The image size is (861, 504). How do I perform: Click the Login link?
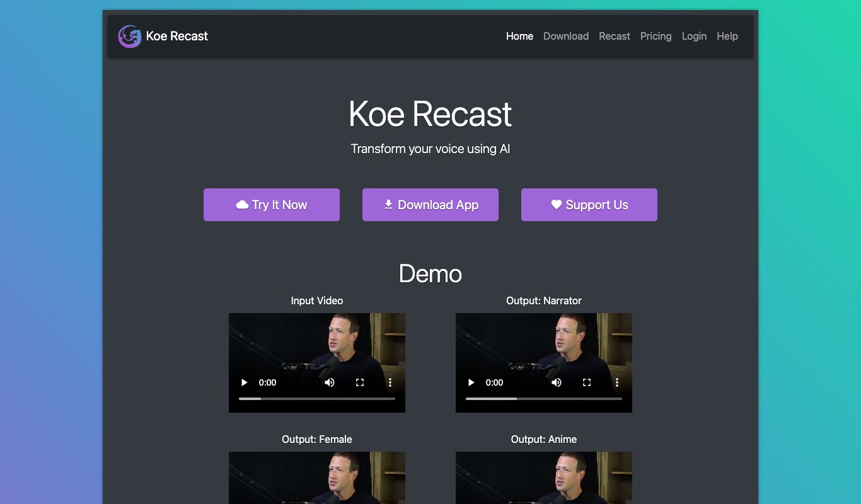click(694, 37)
